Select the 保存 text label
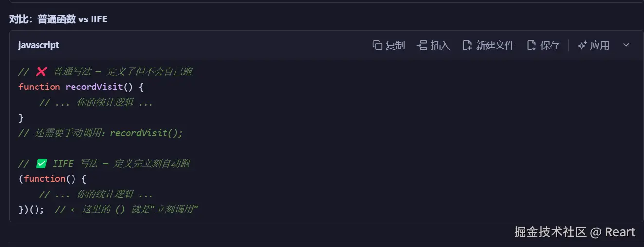Image resolution: width=644 pixels, height=247 pixels. coord(550,45)
